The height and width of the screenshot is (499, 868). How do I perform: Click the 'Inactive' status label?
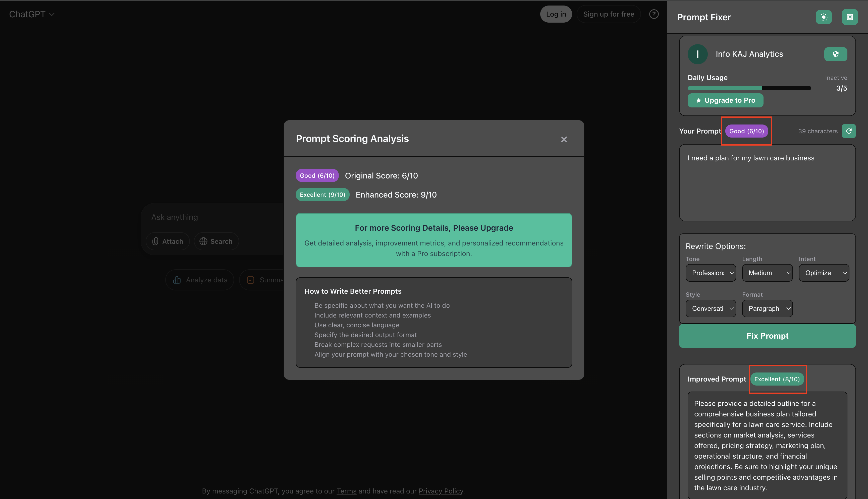(836, 78)
